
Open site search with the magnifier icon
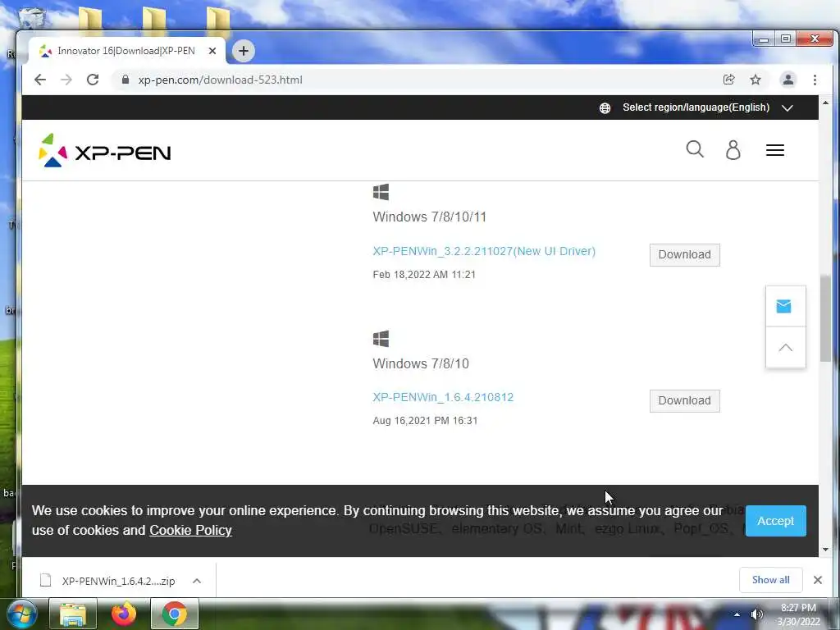[x=695, y=149]
